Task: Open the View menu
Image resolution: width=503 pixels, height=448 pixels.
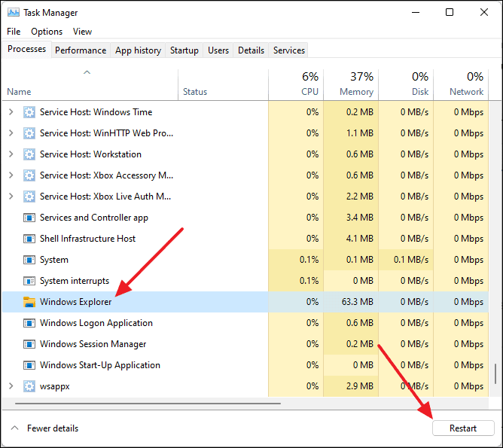Action: click(82, 32)
